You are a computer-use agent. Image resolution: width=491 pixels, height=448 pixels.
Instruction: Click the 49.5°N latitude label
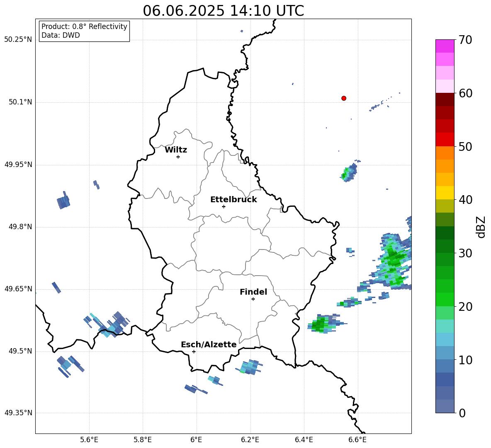tap(20, 351)
